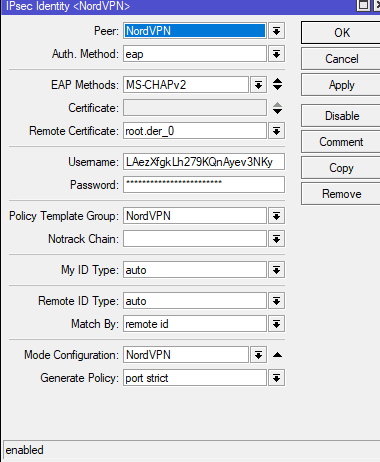Open the Remote ID Type dropdown arrow

(276, 301)
